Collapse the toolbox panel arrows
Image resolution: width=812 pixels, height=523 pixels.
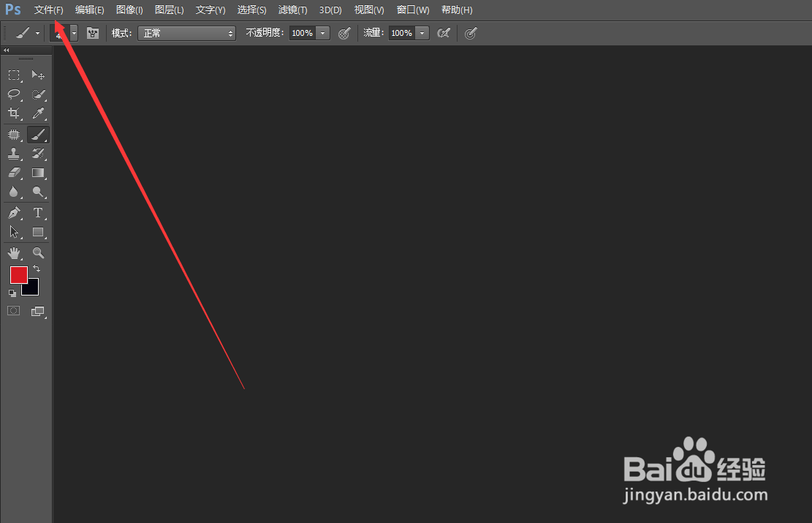7,50
